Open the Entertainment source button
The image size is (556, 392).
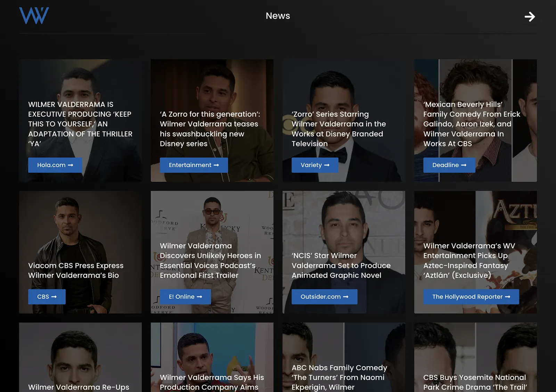coord(194,165)
